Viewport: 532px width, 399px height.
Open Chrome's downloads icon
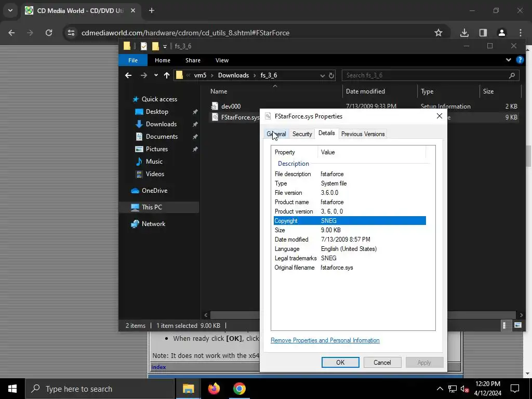[464, 33]
